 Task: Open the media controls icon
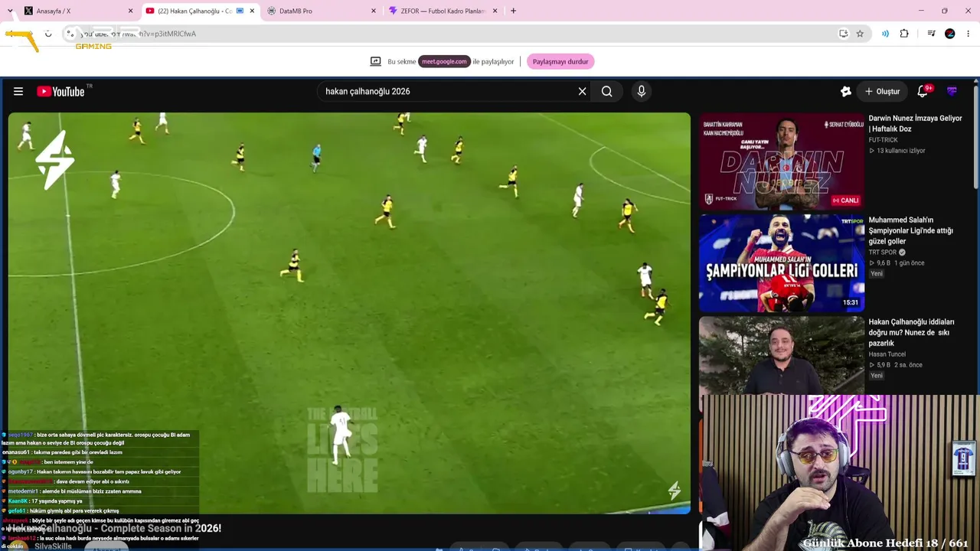pos(931,34)
